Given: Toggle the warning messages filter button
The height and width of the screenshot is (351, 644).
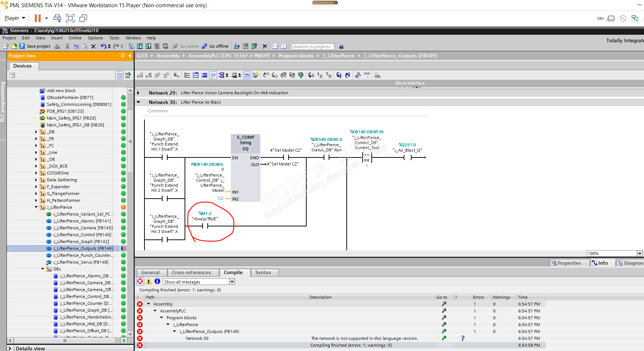Looking at the screenshot, I should point(149,282).
